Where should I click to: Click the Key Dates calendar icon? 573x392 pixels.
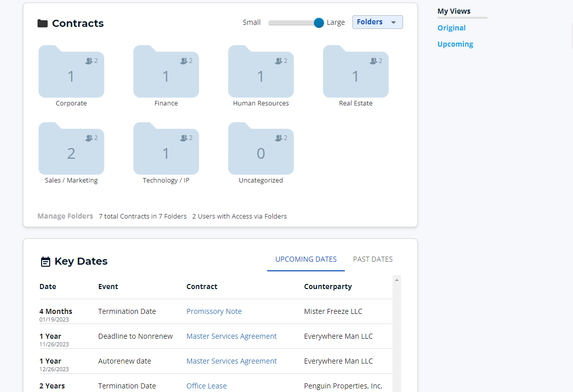pyautogui.click(x=46, y=261)
